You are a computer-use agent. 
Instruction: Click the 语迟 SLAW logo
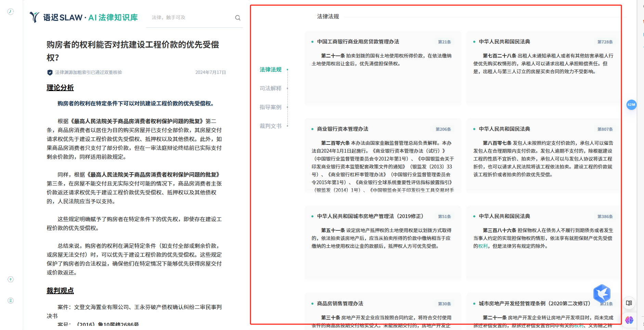[83, 17]
